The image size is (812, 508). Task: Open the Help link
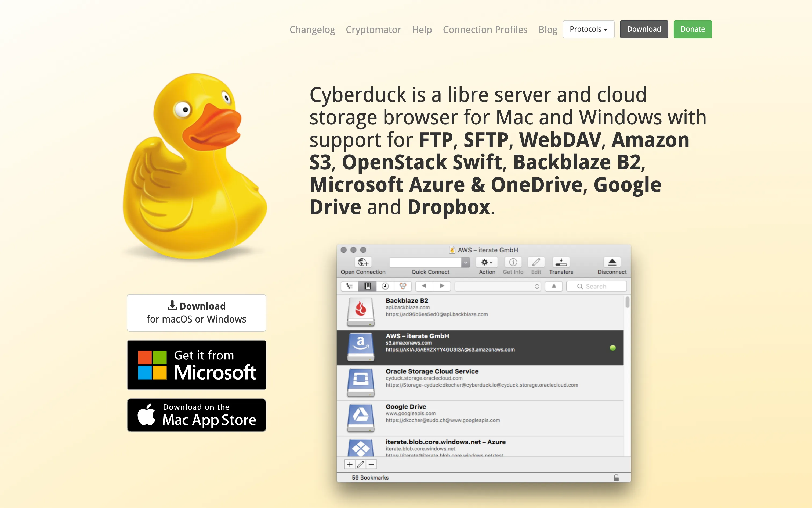pyautogui.click(x=422, y=30)
